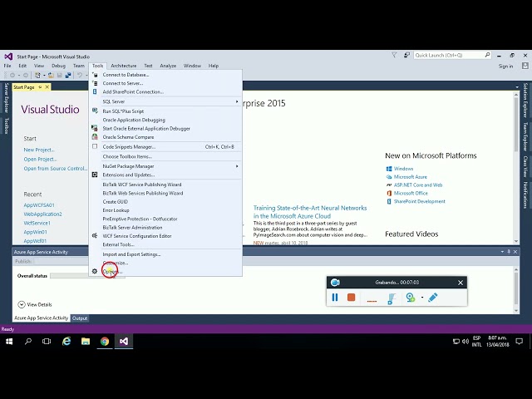
Task: Click the volume icon in system tray
Action: pos(465,341)
